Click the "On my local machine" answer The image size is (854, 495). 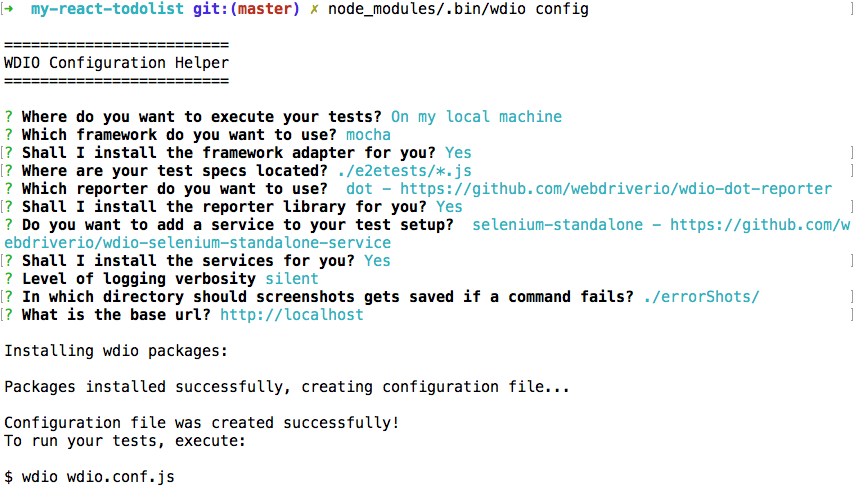pyautogui.click(x=476, y=117)
